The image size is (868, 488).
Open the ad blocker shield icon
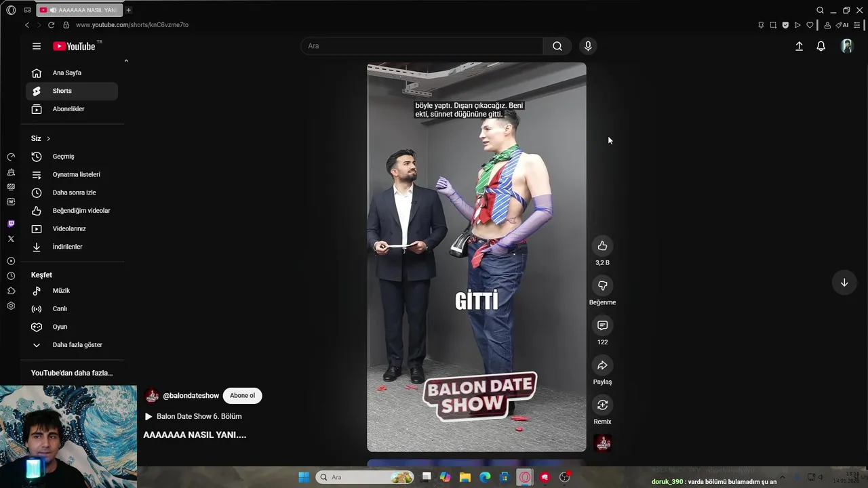pyautogui.click(x=785, y=25)
